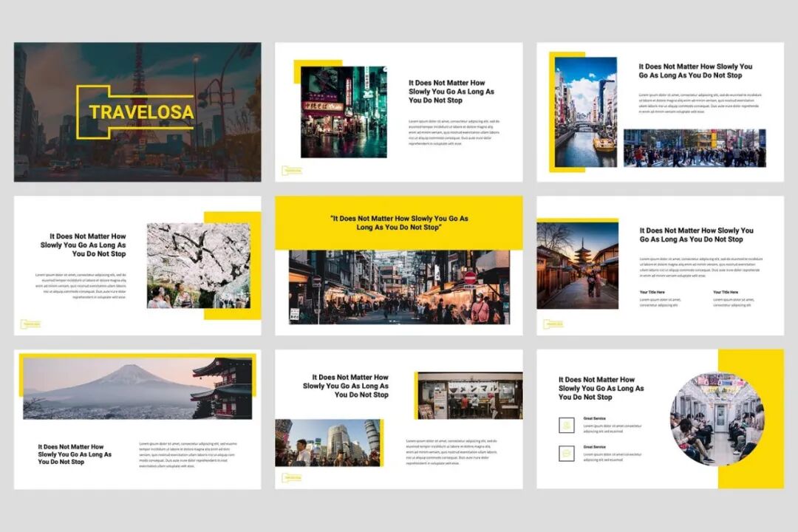Select the crowded pedestrian crossing photo

tap(695, 148)
